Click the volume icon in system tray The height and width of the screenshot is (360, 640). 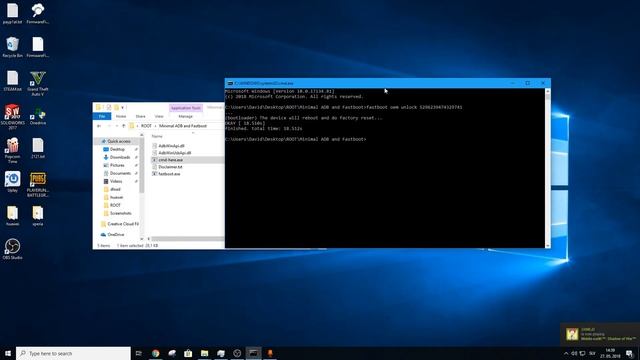[x=574, y=353]
